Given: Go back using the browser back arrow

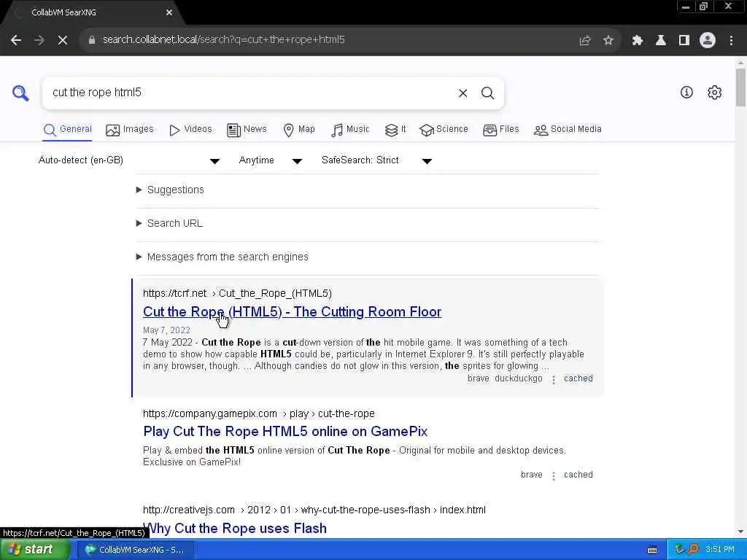Looking at the screenshot, I should 16,40.
